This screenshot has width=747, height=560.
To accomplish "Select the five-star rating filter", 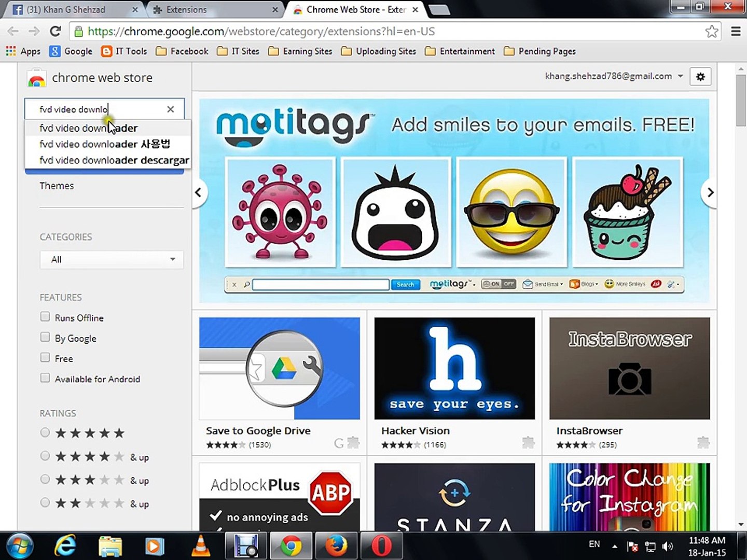I will coord(45,432).
